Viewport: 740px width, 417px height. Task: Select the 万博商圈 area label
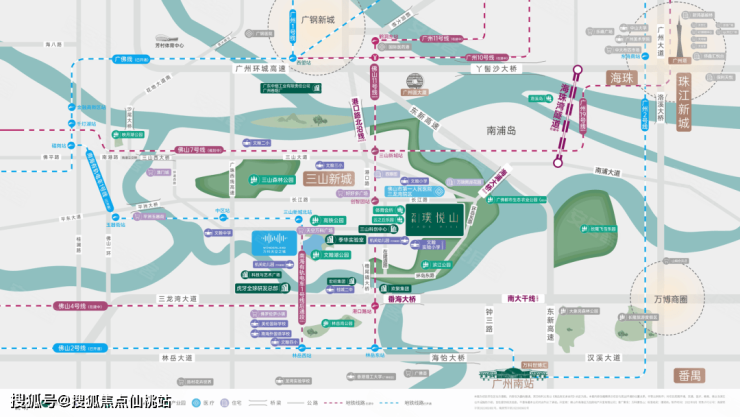pos(671,299)
